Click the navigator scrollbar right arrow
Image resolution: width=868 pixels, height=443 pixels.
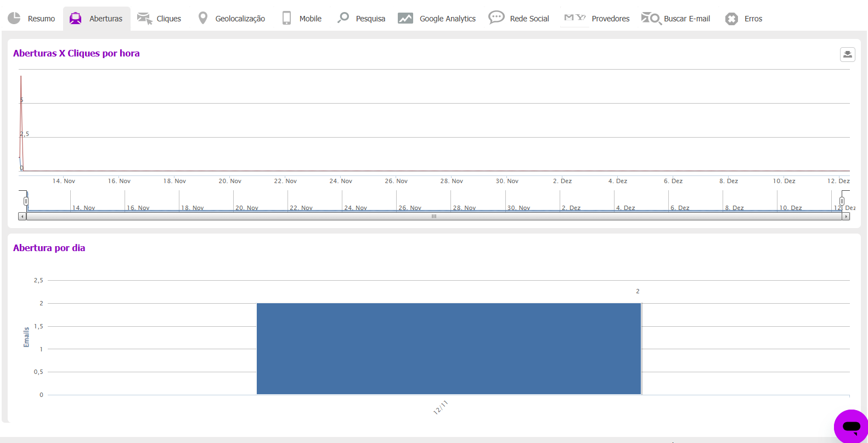tap(846, 217)
